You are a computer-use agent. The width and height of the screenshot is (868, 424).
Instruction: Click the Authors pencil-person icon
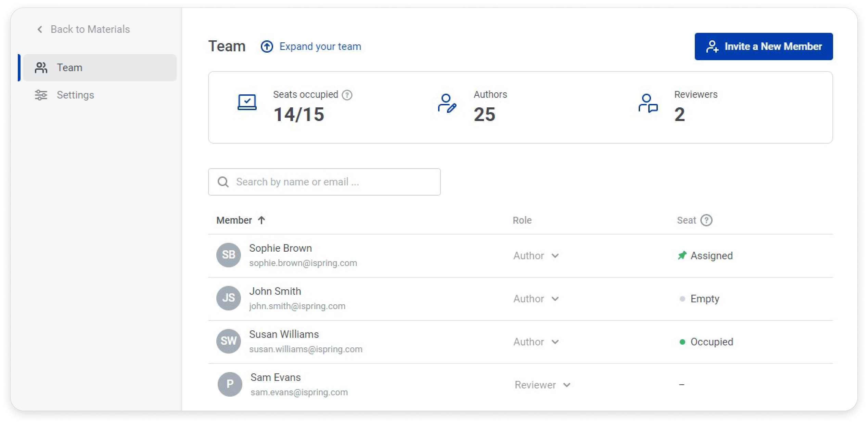click(x=447, y=103)
